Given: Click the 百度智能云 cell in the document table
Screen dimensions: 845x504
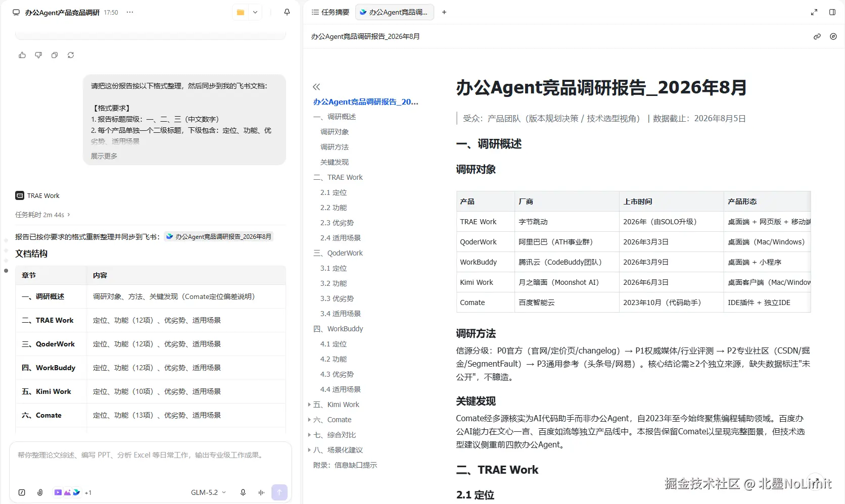Looking at the screenshot, I should tap(567, 303).
